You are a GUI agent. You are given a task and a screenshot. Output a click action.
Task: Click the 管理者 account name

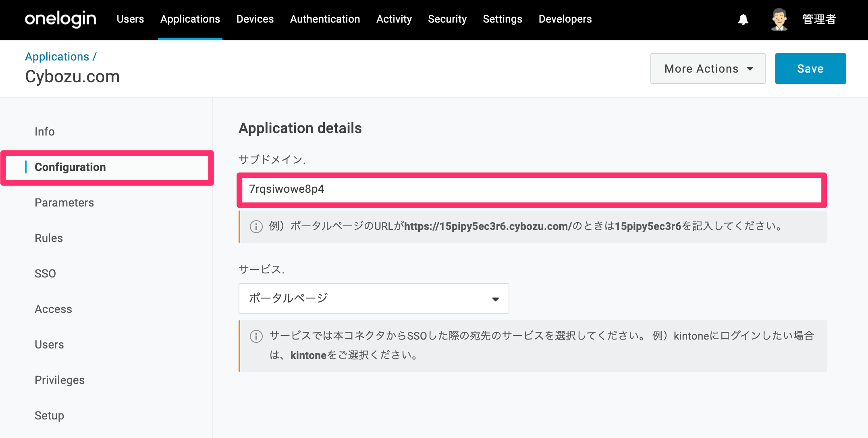coord(819,19)
